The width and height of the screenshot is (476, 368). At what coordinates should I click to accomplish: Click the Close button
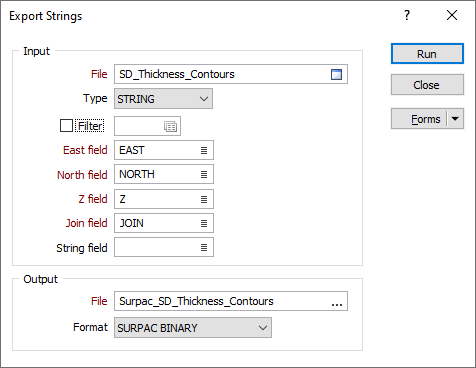[x=427, y=85]
